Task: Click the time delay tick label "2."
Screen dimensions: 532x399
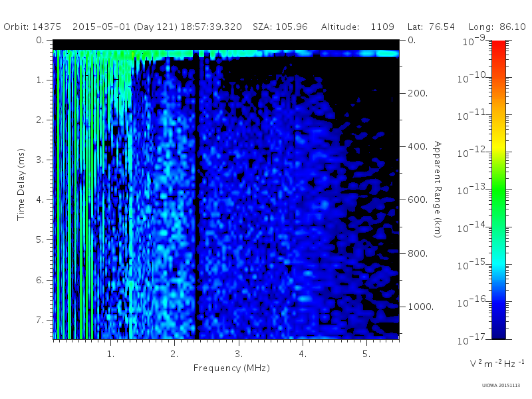Action: [40, 120]
